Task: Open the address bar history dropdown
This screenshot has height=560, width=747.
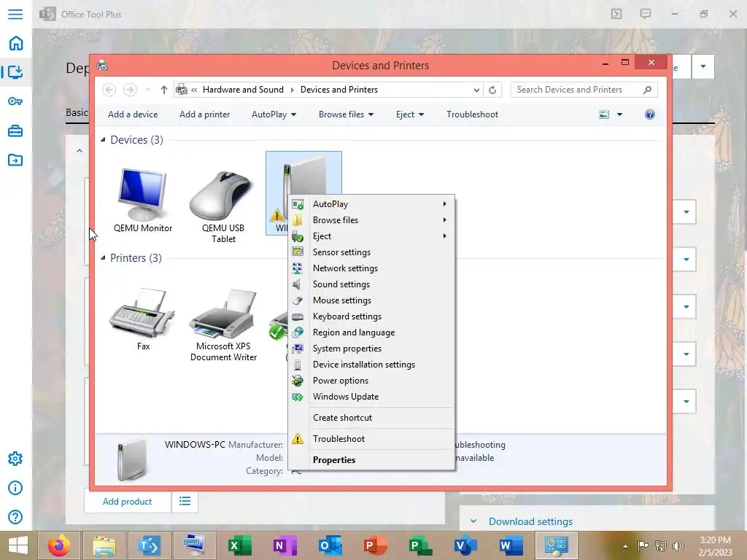Action: click(x=476, y=90)
